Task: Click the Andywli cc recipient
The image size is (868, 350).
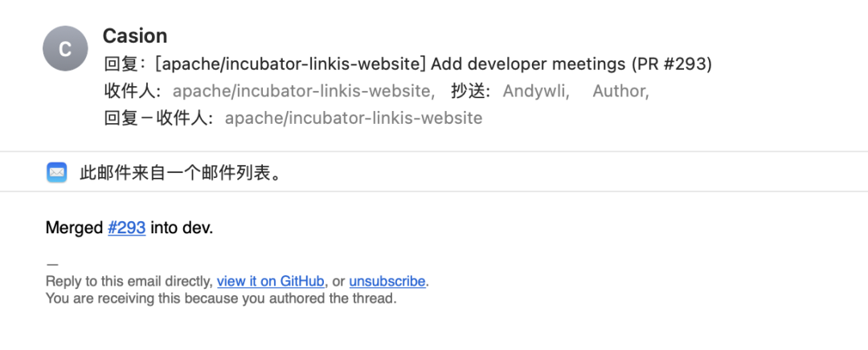Action: tap(534, 91)
